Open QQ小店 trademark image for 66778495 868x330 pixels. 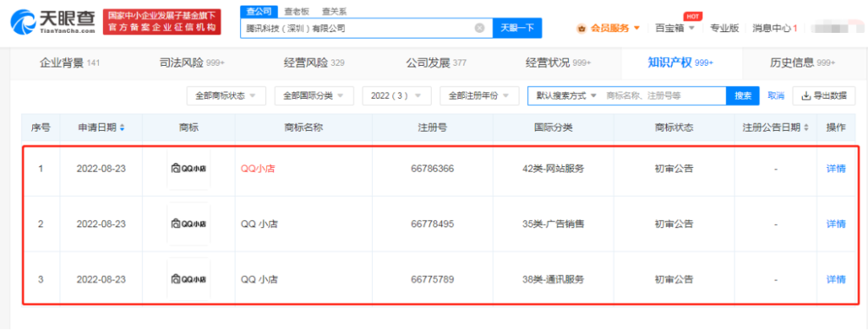[189, 224]
